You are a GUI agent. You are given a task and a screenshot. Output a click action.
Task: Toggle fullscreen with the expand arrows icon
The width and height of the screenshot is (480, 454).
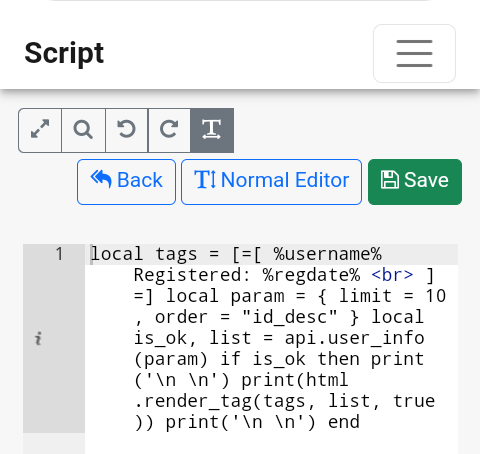coord(40,130)
